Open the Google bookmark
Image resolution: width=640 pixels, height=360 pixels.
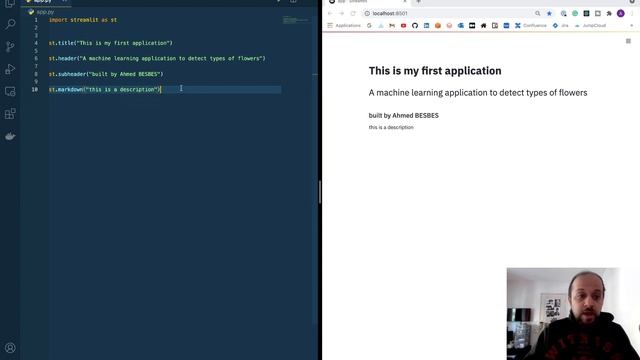[x=369, y=25]
